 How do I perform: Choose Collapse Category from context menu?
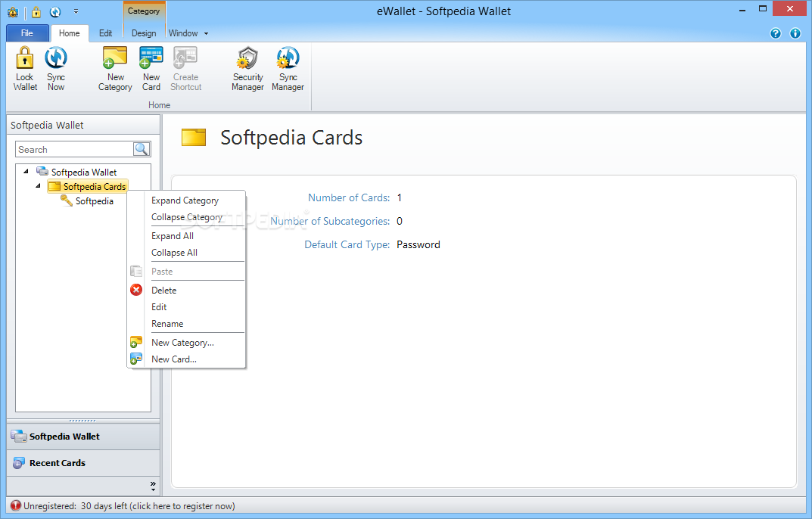[187, 217]
